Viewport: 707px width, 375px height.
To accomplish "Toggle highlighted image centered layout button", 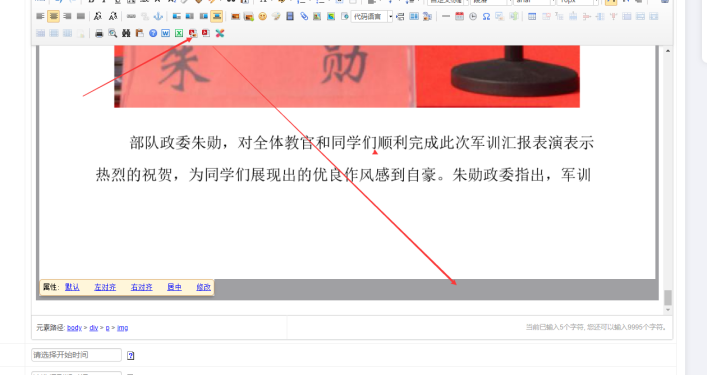I will tap(217, 17).
